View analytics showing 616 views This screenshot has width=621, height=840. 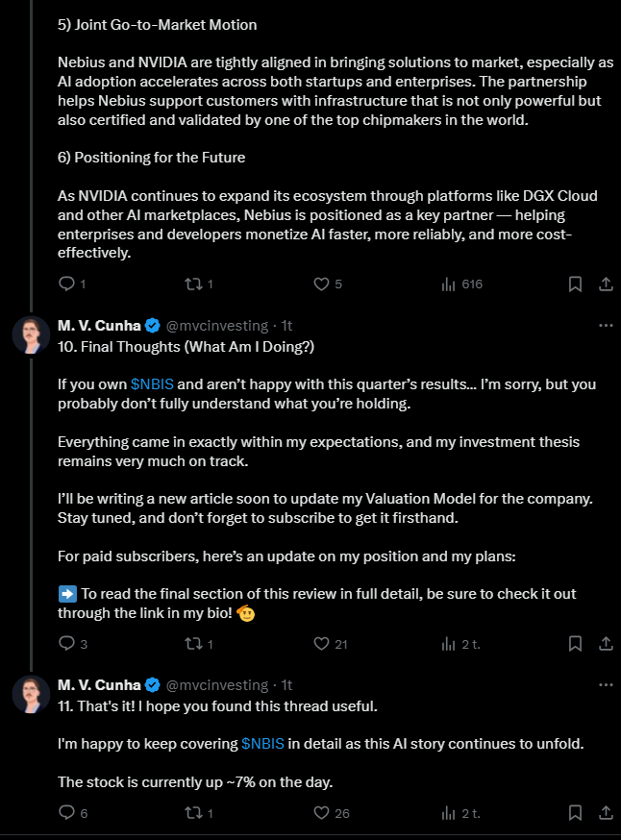pos(448,284)
